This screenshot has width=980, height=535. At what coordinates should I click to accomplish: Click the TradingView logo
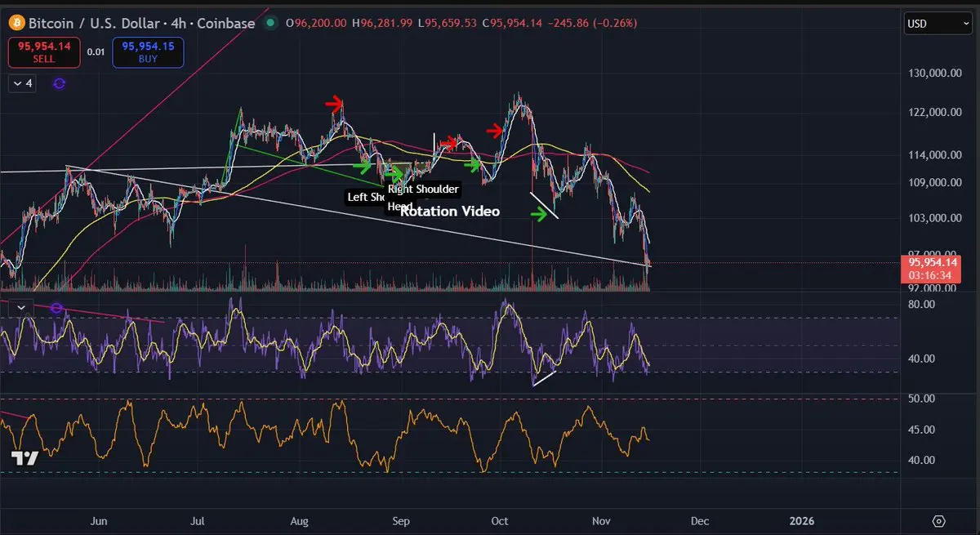pos(25,458)
